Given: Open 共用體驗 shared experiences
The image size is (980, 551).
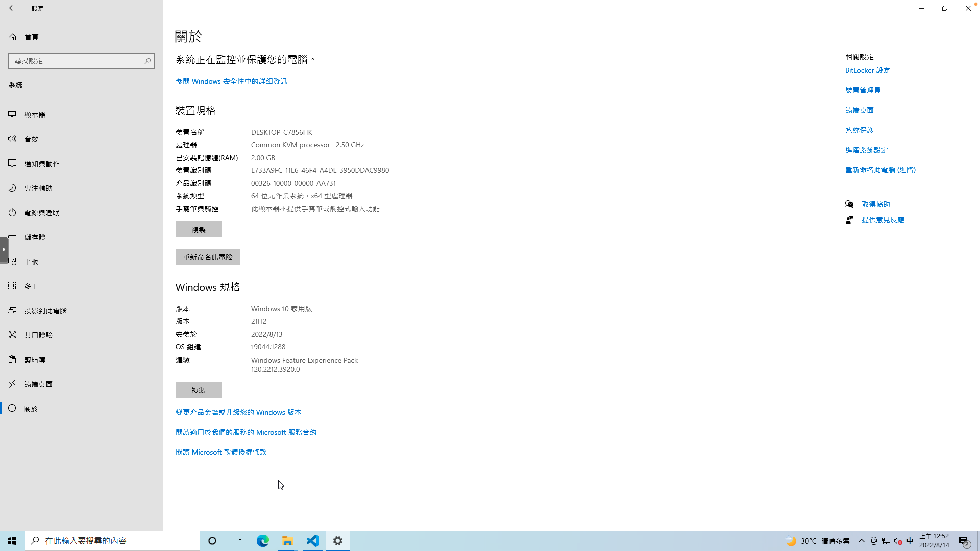Looking at the screenshot, I should click(x=82, y=335).
